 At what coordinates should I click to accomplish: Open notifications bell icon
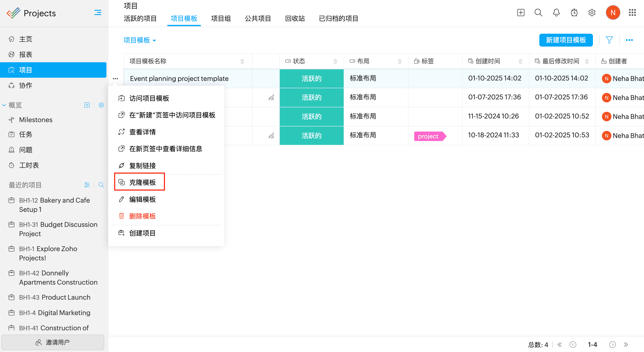tap(556, 12)
